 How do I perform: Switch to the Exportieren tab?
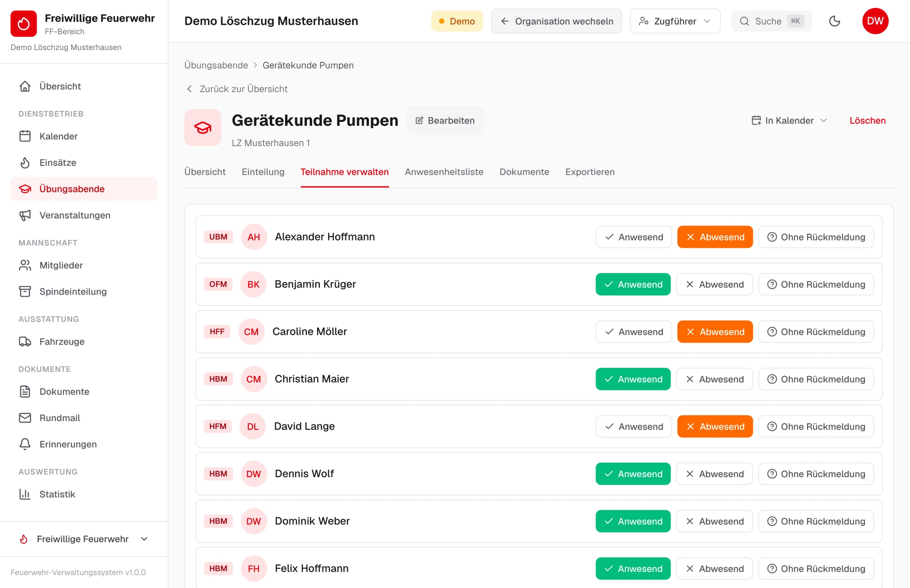pyautogui.click(x=590, y=172)
